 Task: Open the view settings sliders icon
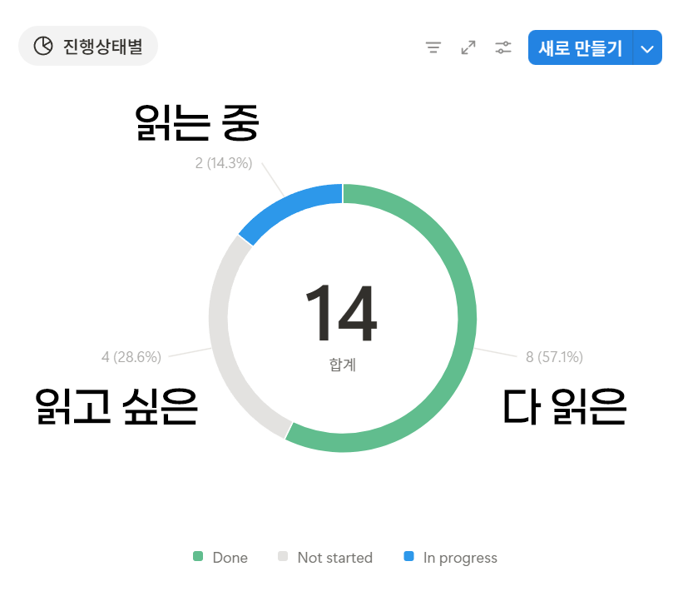click(503, 47)
